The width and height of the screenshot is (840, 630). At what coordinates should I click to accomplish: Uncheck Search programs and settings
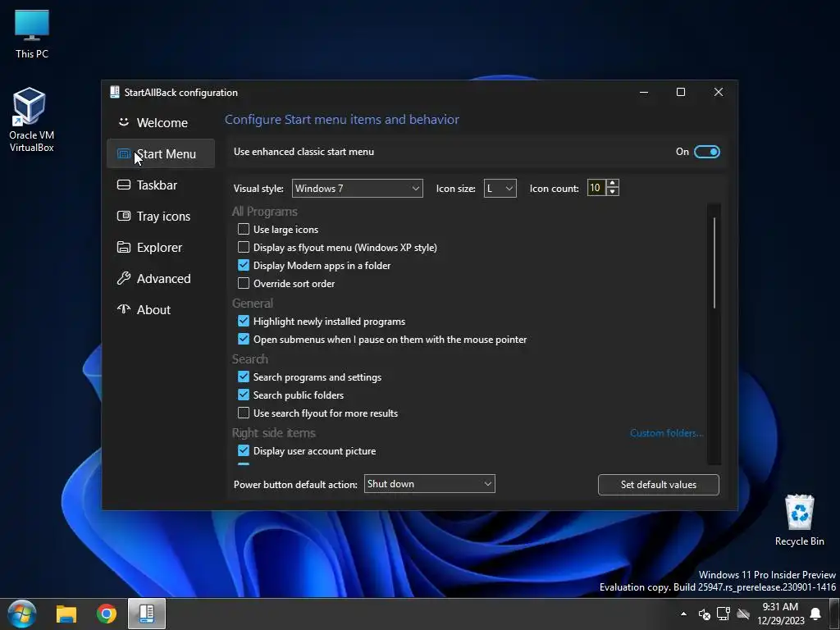[x=244, y=377]
